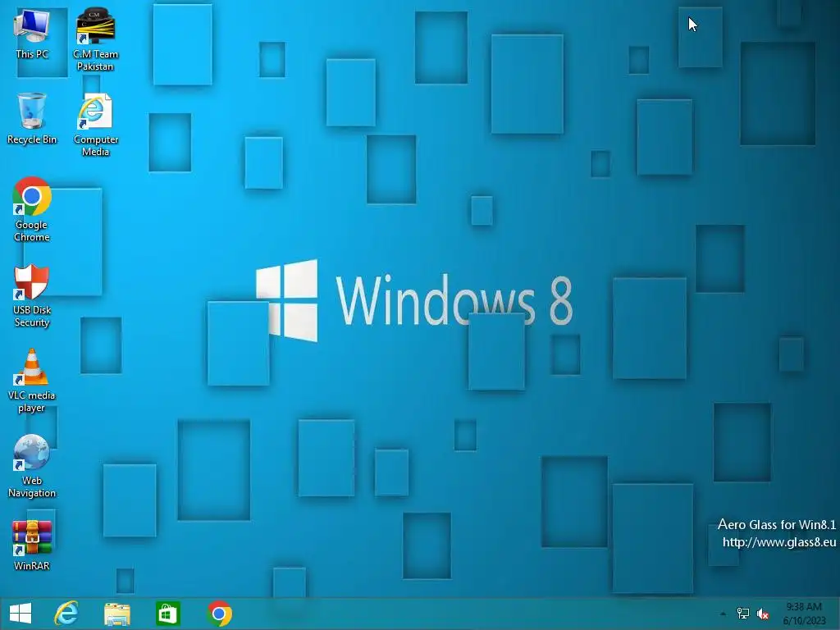
Task: Launch Google Chrome from the taskbar
Action: pyautogui.click(x=219, y=614)
